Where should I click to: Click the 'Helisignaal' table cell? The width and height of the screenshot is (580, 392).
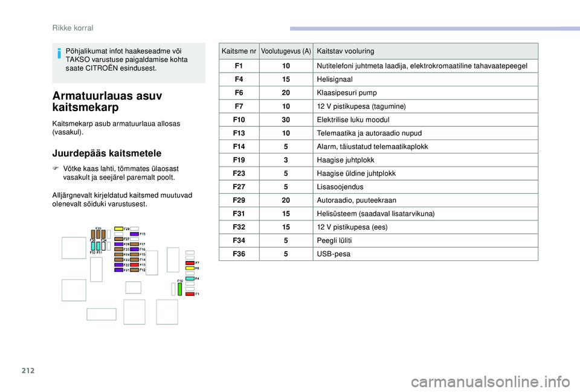(x=425, y=79)
